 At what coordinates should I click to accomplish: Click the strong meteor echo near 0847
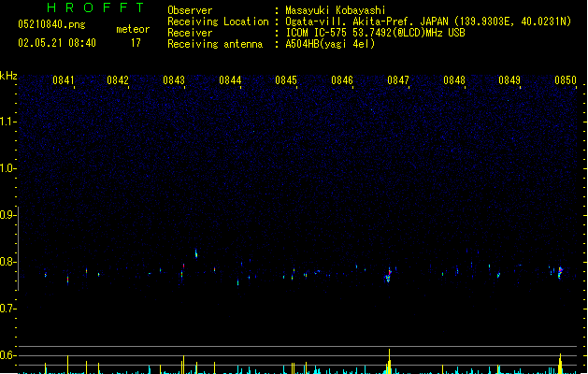389,275
